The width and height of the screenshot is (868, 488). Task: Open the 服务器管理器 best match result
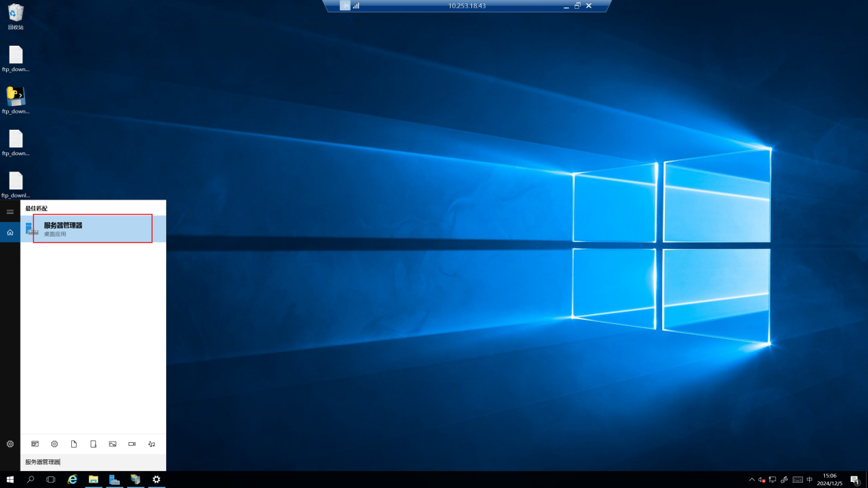point(93,229)
